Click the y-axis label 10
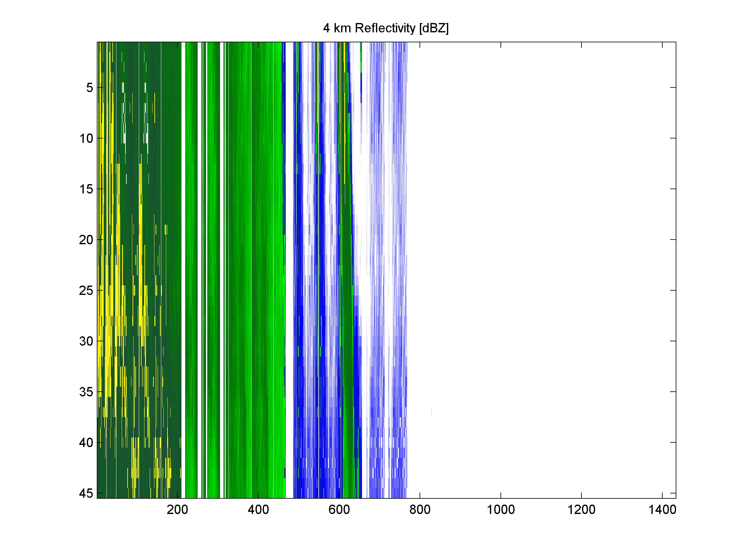The height and width of the screenshot is (560, 747). 86,138
